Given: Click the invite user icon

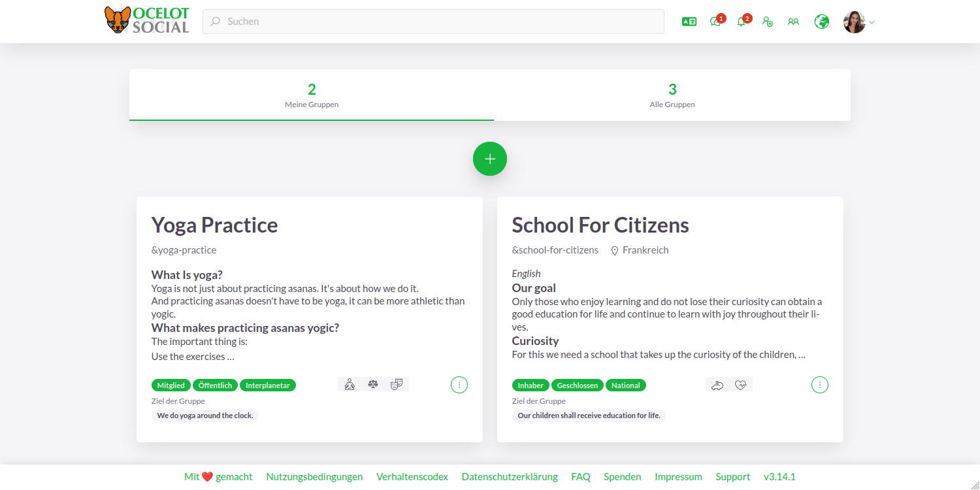Looking at the screenshot, I should coord(768,22).
